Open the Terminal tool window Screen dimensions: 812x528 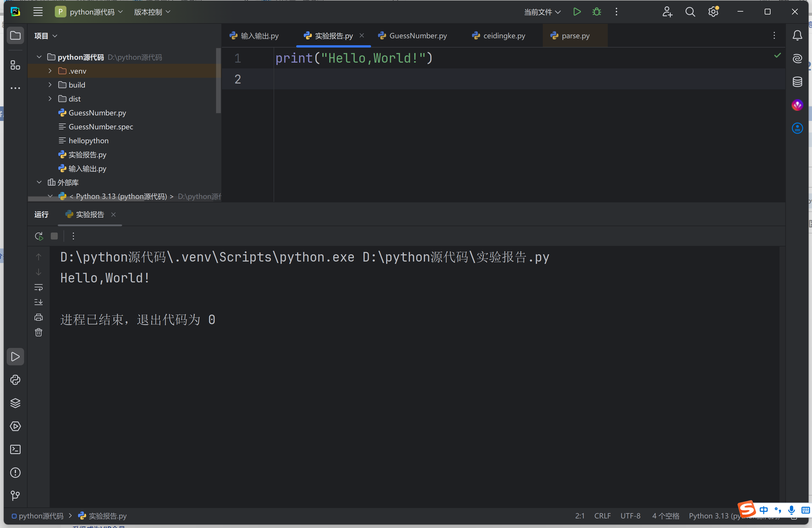[15, 449]
